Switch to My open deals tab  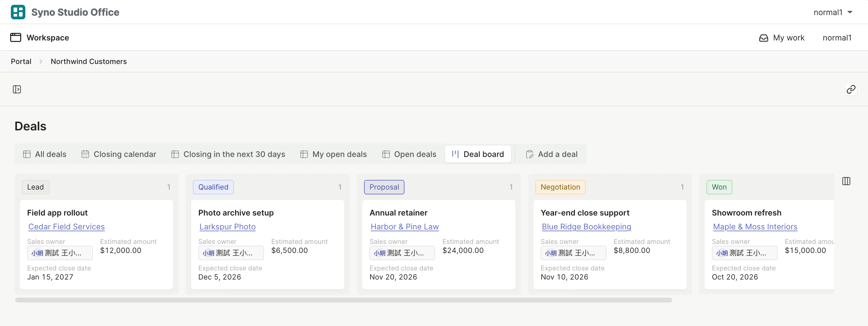(333, 154)
